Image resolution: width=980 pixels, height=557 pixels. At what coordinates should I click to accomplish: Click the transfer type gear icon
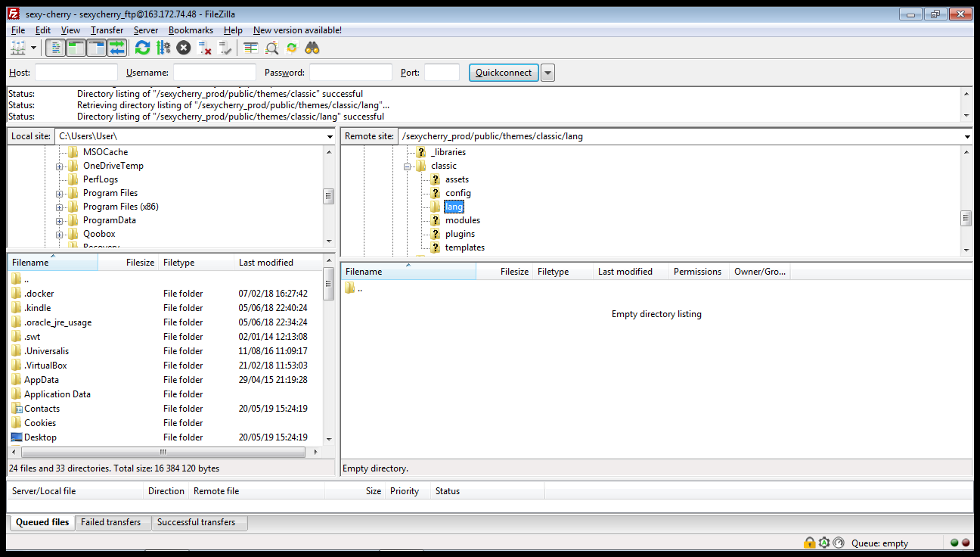(824, 543)
